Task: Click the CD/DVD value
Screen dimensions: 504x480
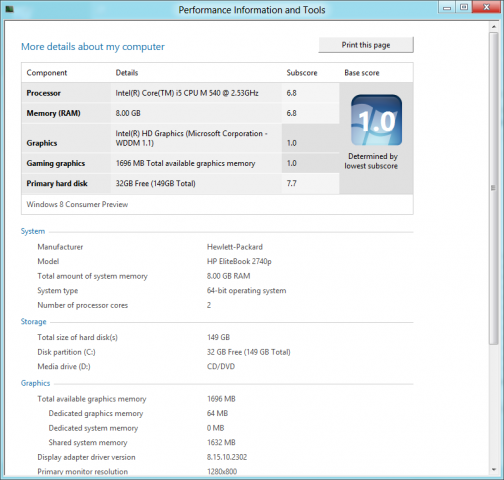Action: click(221, 367)
